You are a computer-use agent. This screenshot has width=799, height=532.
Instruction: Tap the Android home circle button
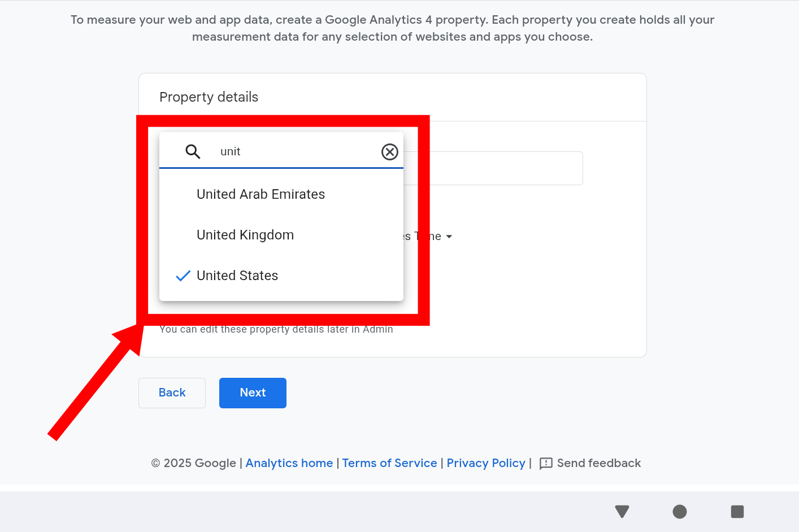[680, 512]
